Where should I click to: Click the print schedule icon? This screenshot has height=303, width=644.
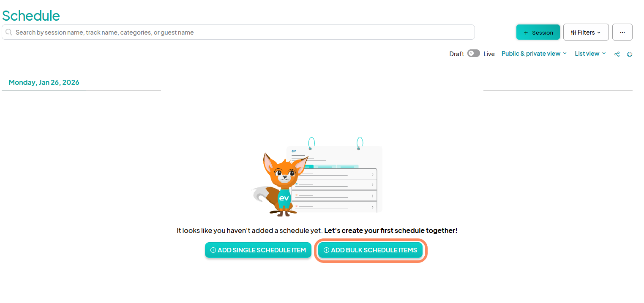(x=630, y=54)
